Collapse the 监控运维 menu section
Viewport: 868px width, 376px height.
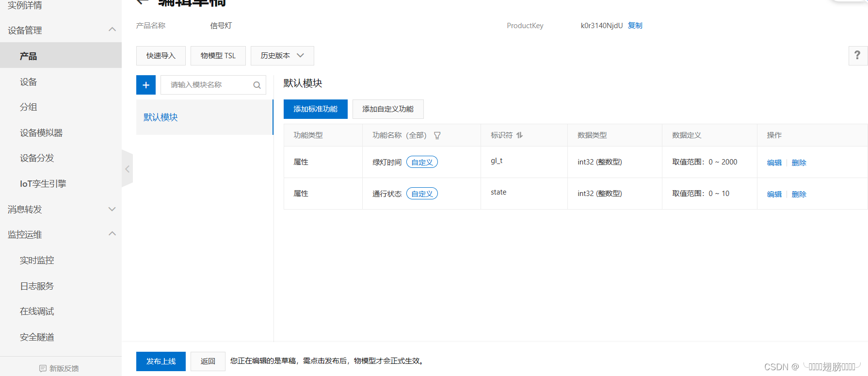click(x=112, y=234)
